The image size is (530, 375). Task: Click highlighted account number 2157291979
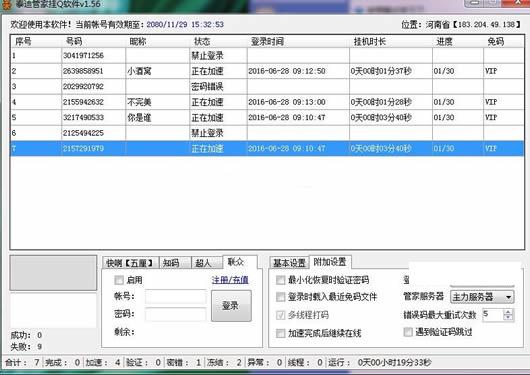(x=83, y=148)
